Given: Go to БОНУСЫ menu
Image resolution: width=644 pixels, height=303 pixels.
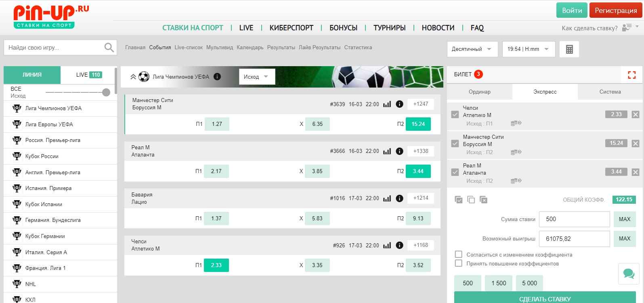Looking at the screenshot, I should pos(343,28).
